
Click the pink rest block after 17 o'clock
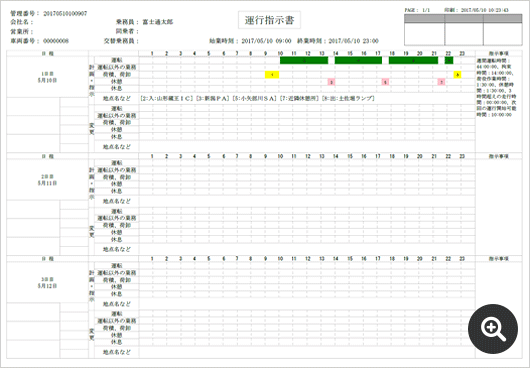(385, 82)
